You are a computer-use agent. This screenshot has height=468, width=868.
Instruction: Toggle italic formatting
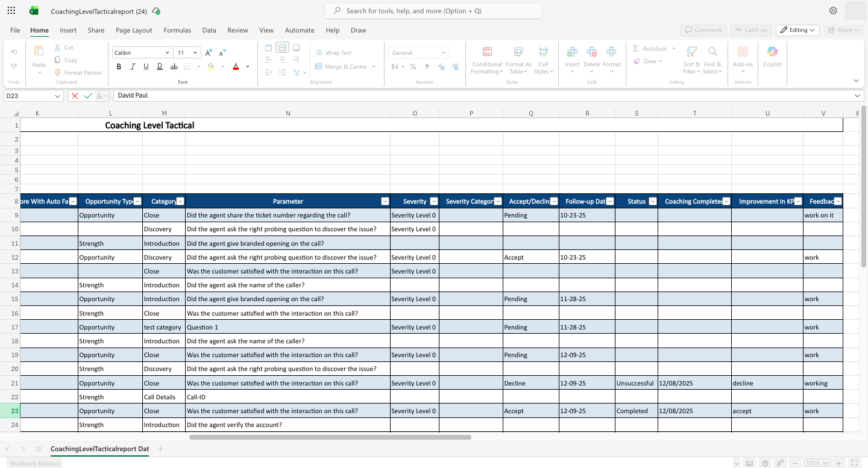click(132, 67)
